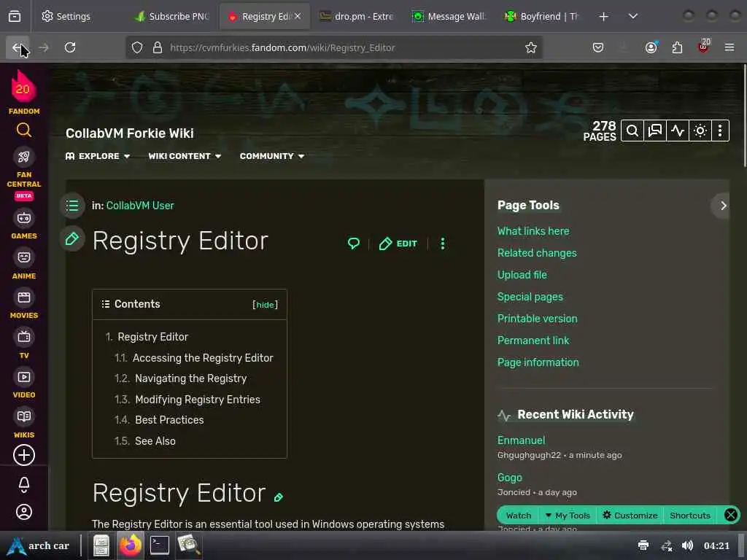This screenshot has width=747, height=560.
Task: Open Fandom search magnifier in sidebar
Action: [24, 130]
